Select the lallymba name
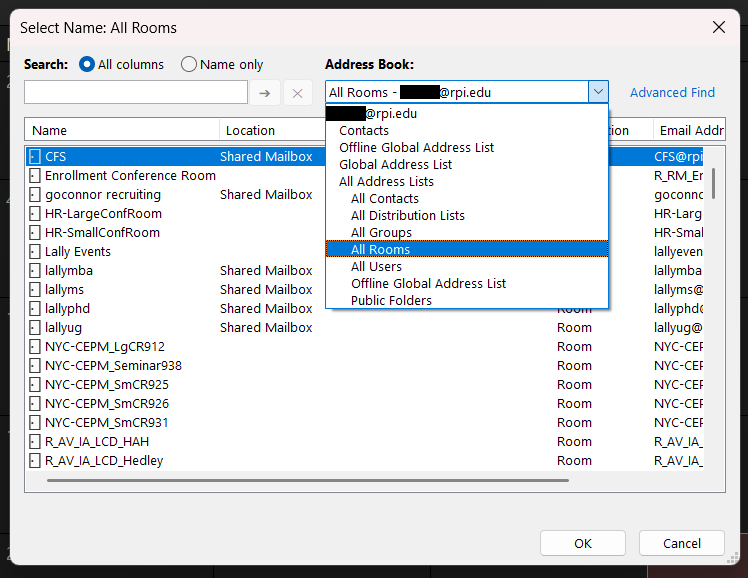748x578 pixels. (x=69, y=271)
